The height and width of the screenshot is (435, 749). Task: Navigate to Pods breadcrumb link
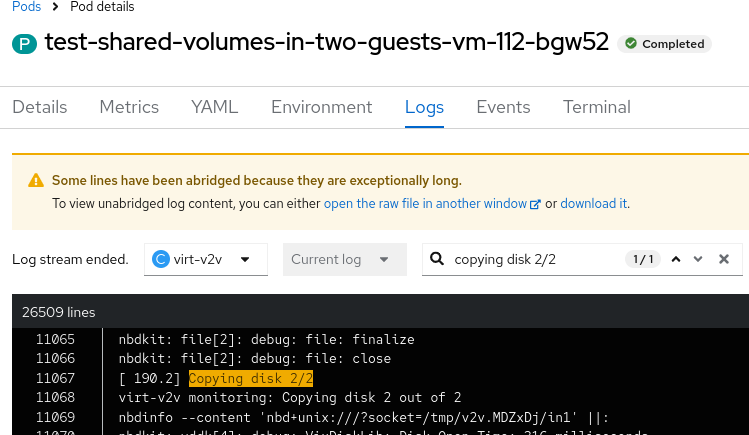tap(26, 7)
